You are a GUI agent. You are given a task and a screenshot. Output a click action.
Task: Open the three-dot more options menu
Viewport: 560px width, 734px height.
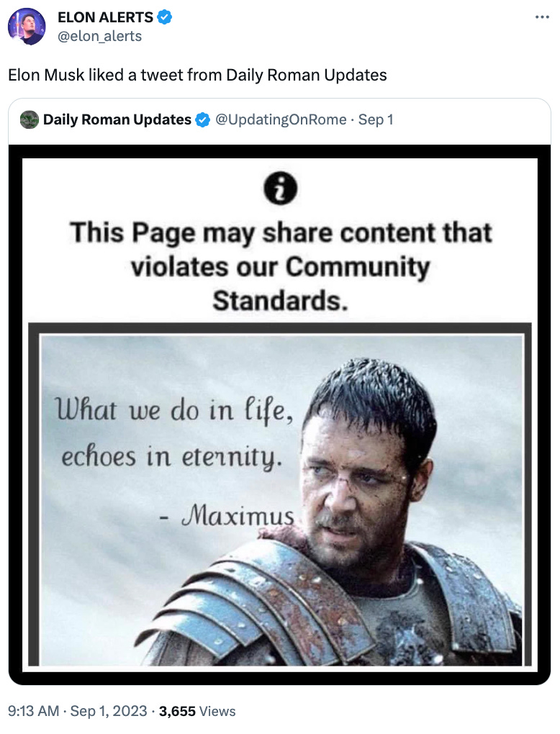[542, 17]
